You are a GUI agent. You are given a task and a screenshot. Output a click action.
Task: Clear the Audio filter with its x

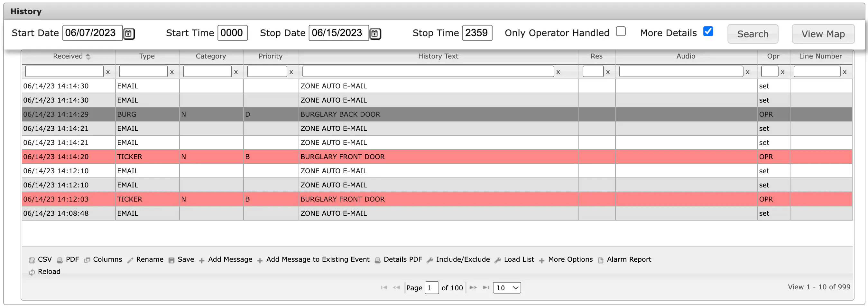747,72
